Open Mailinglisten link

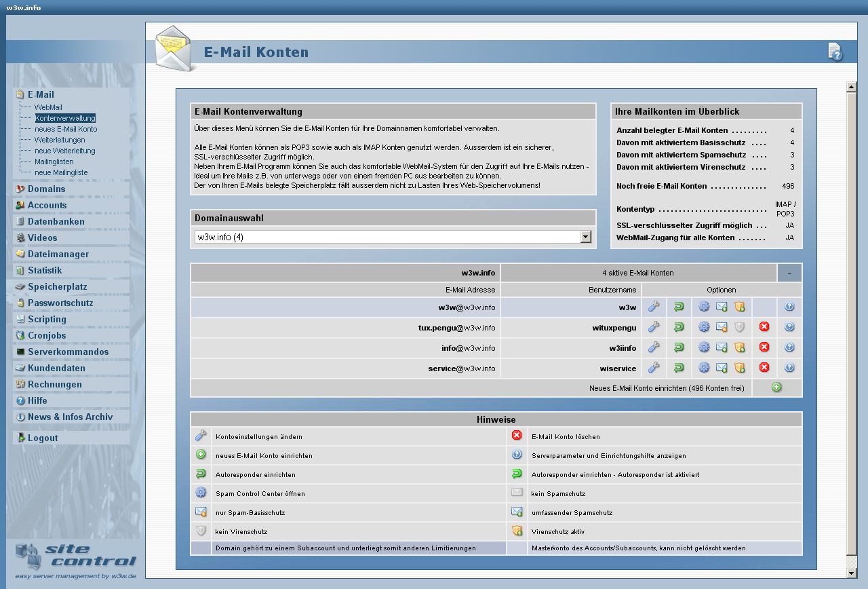click(54, 161)
